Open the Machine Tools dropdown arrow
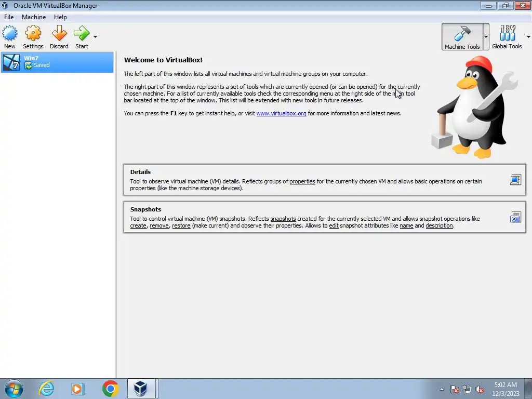 click(x=486, y=37)
